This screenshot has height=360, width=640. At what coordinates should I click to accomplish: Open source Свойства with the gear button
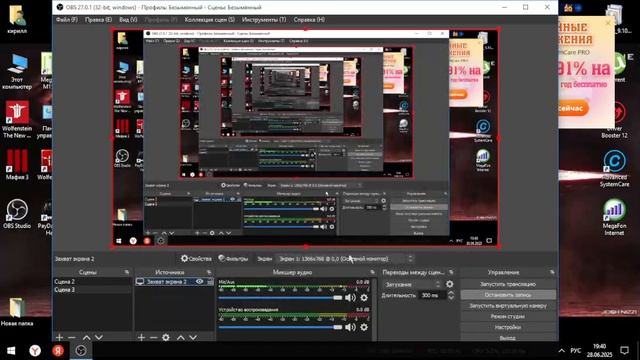click(196, 258)
